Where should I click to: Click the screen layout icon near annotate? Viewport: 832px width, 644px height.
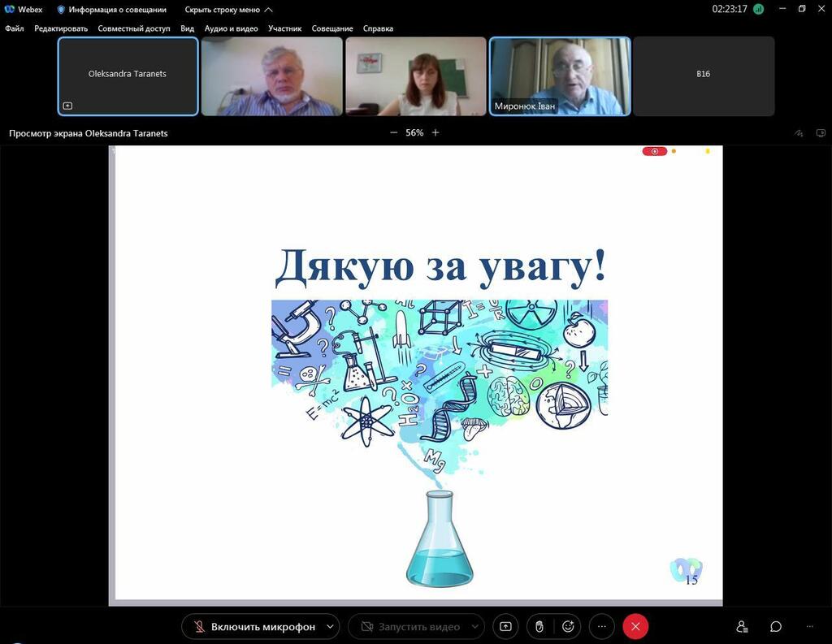[821, 133]
